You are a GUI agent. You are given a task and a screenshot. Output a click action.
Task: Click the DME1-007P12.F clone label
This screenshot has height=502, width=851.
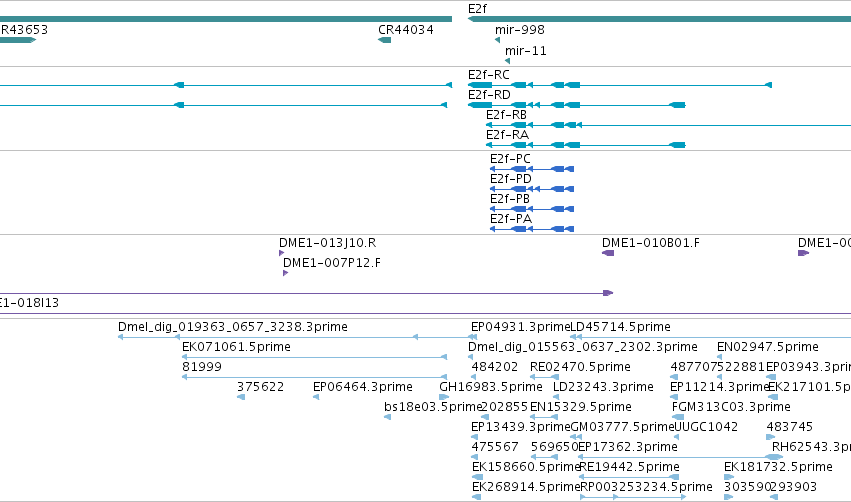[332, 263]
